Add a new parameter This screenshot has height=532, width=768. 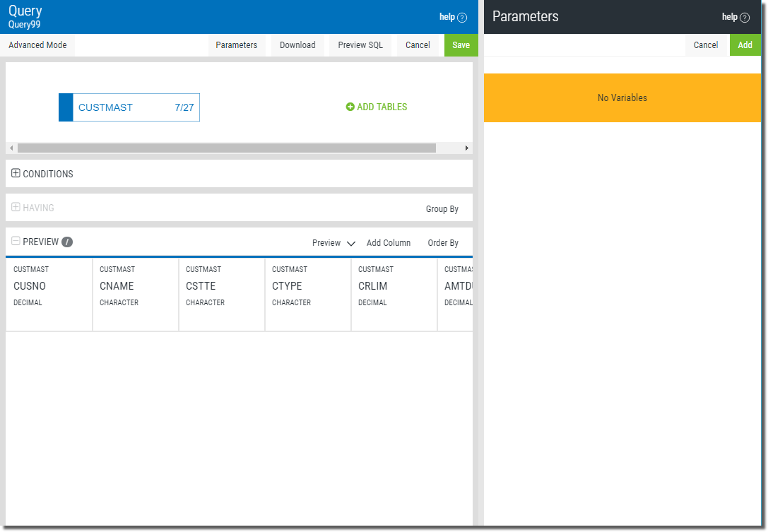coord(745,45)
